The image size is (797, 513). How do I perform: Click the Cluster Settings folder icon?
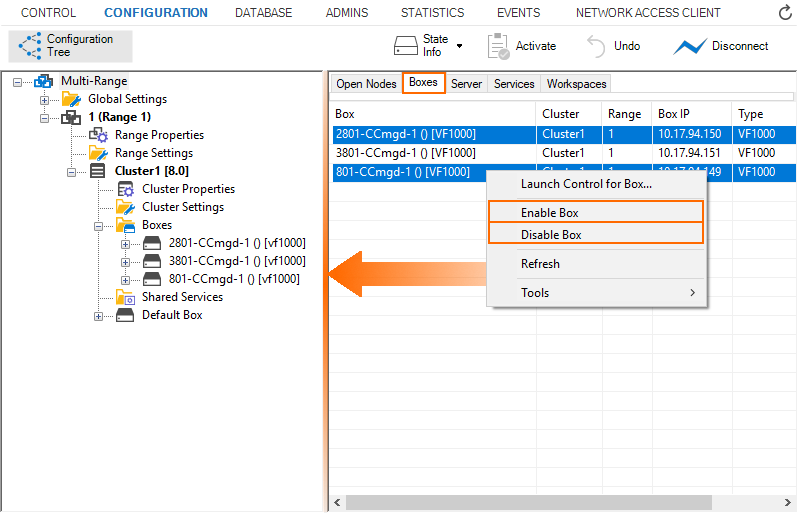click(126, 207)
